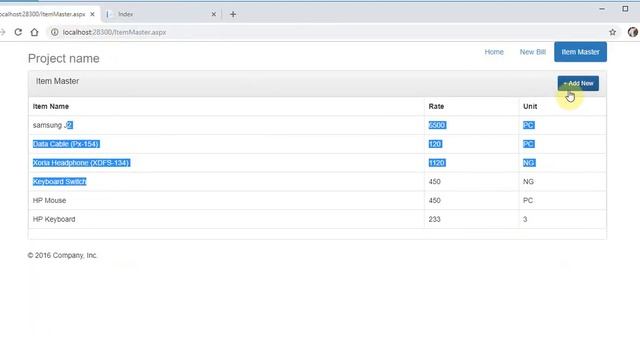Click the unit PC for HP Mouse
This screenshot has height=360, width=640.
(528, 200)
